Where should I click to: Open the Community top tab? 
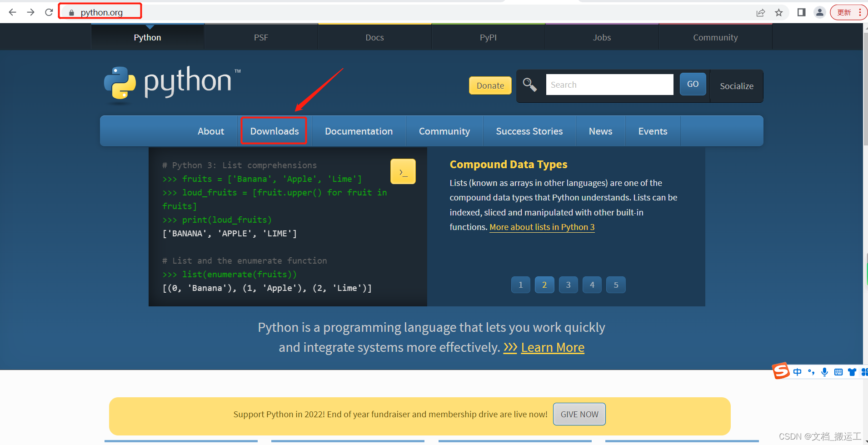click(x=715, y=37)
